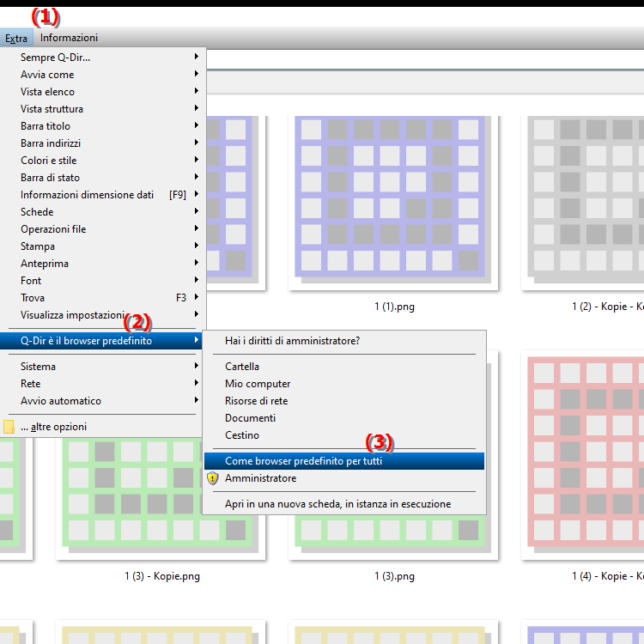Choose Mio computer in submenu
Image resolution: width=644 pixels, height=644 pixels.
pyautogui.click(x=344, y=384)
